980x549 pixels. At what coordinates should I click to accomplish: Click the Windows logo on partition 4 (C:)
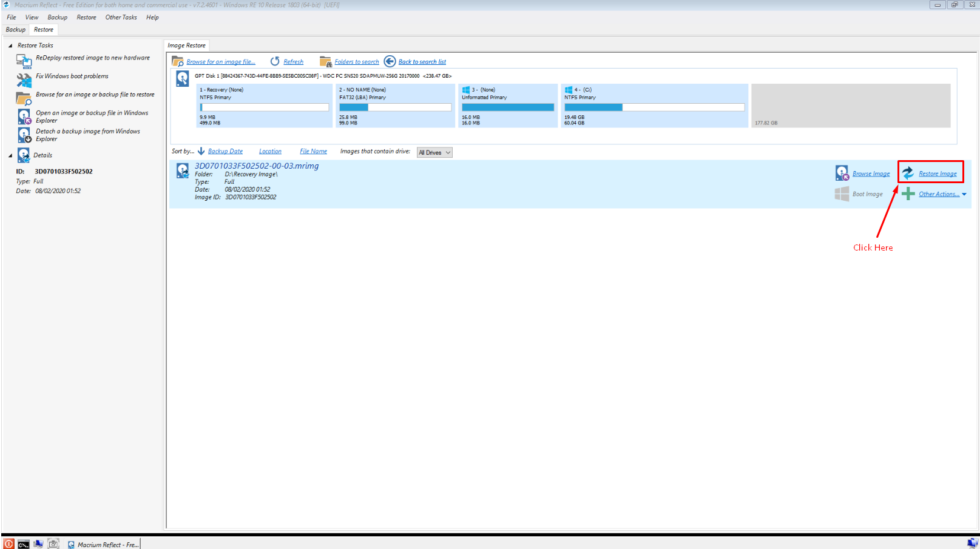[x=569, y=90]
